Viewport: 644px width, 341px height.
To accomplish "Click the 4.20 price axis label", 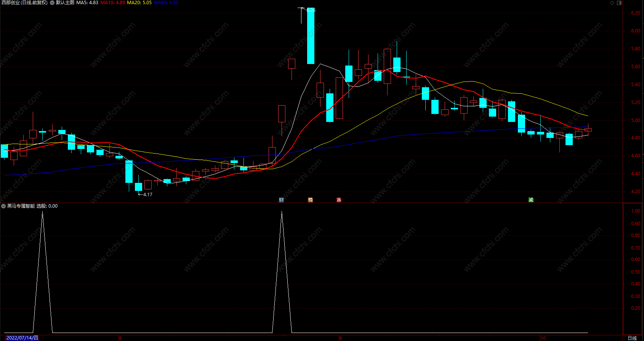I will (636, 192).
